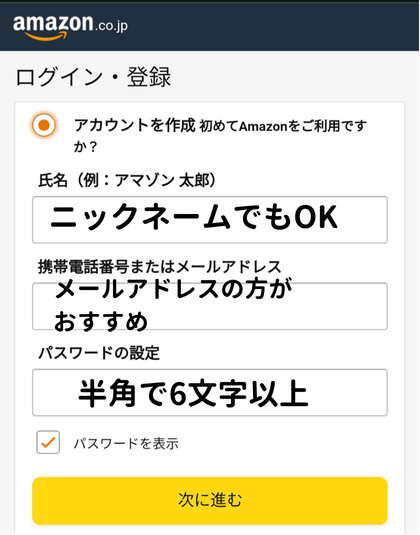Click the amazon.co.jp logo
420x535 pixels.
tap(70, 27)
